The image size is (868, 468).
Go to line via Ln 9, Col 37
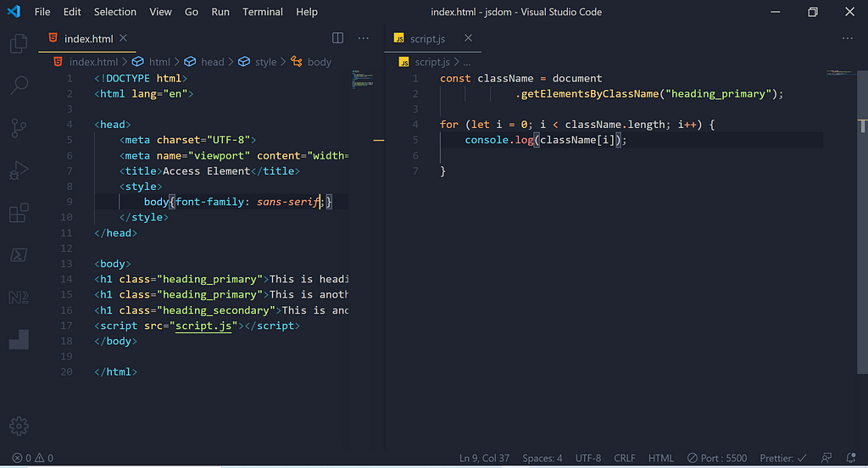tap(484, 458)
